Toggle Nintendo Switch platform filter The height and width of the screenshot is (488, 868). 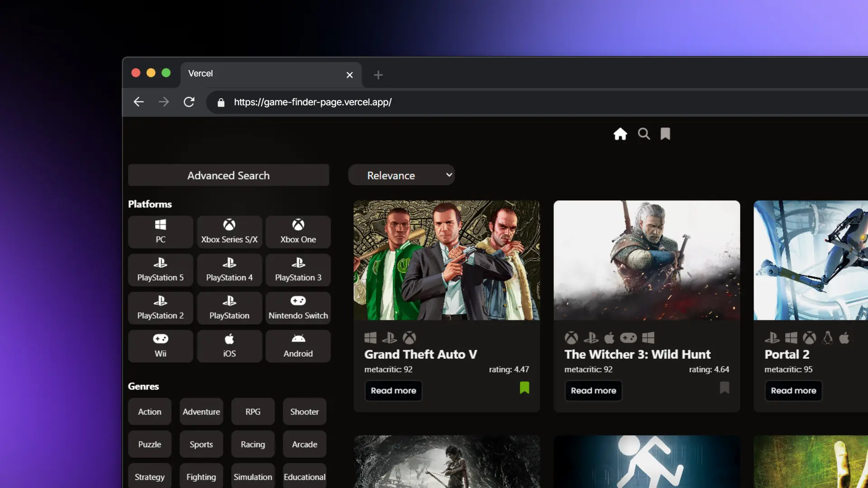(x=298, y=308)
